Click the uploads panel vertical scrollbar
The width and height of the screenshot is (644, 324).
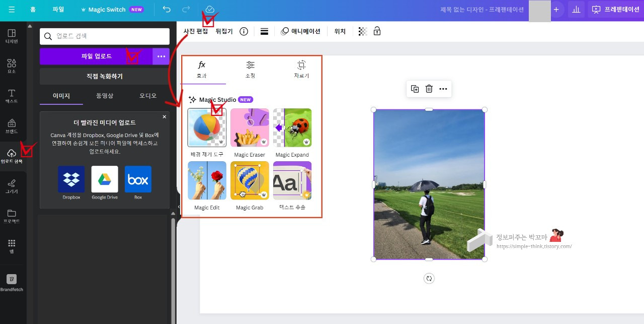click(174, 271)
